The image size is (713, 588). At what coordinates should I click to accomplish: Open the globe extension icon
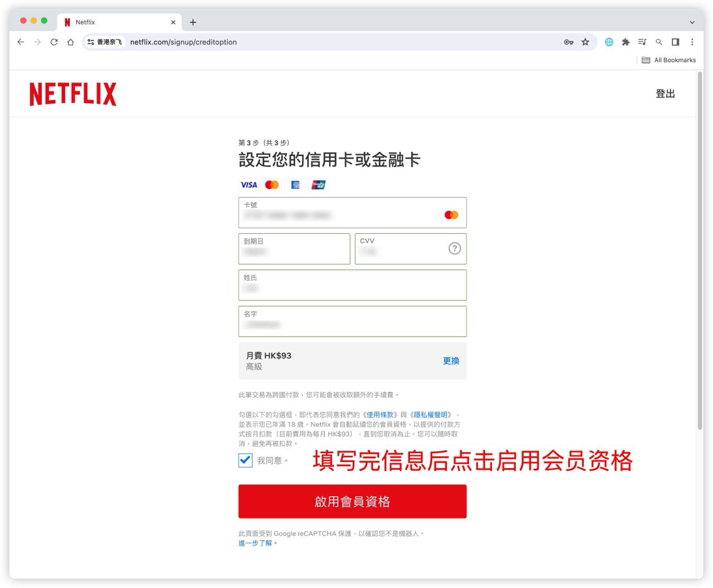(x=609, y=42)
